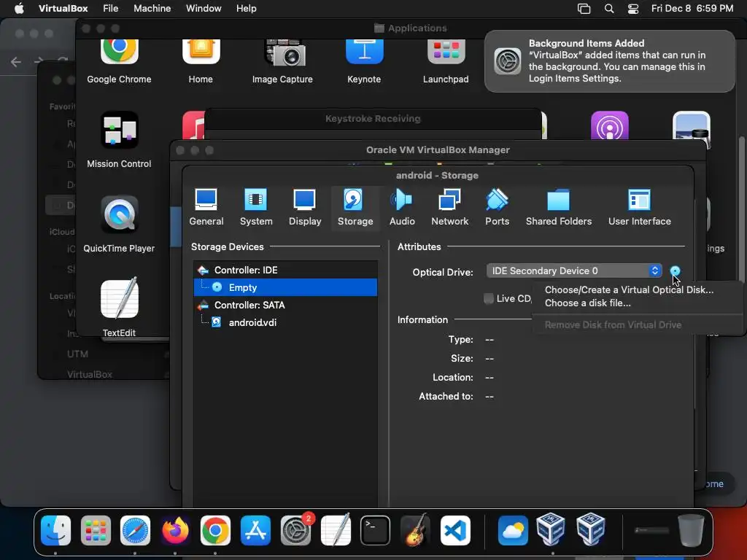Screen dimensions: 747x560
Task: Open the System settings section
Action: click(256, 208)
